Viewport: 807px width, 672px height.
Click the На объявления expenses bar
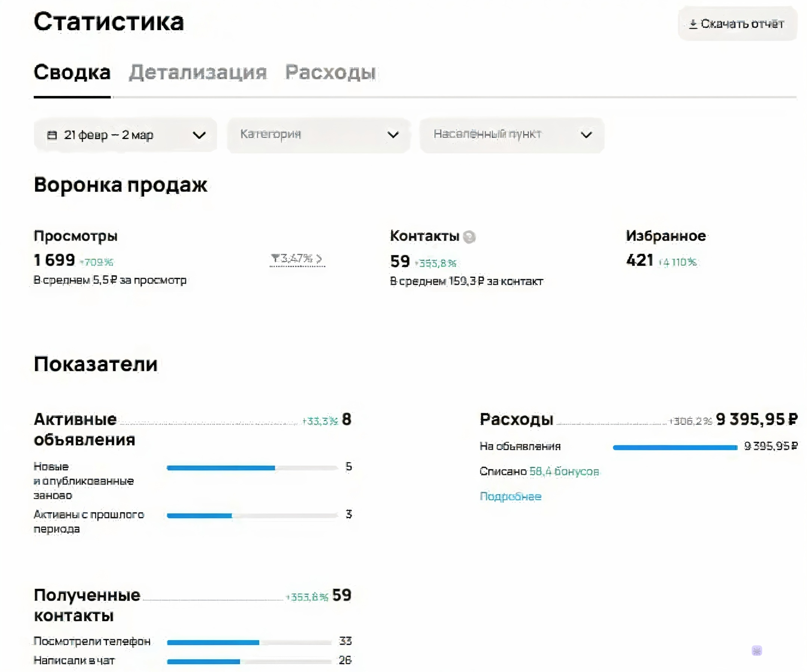[x=675, y=447]
